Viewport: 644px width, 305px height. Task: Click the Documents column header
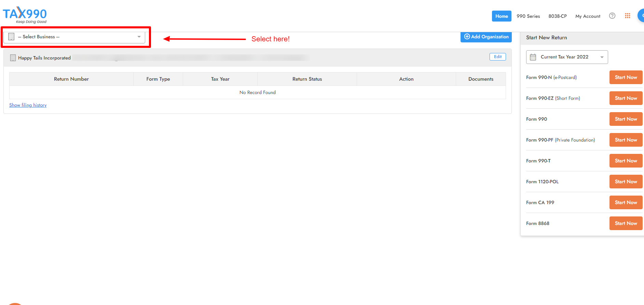[481, 79]
